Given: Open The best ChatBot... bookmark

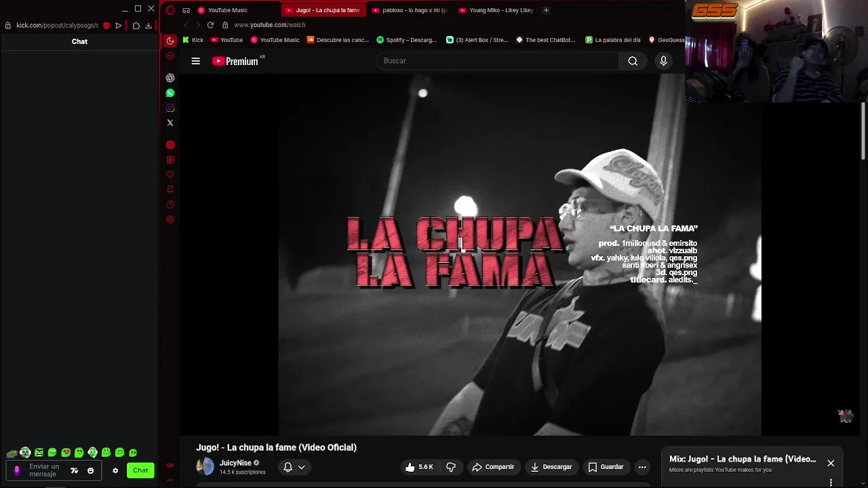Looking at the screenshot, I should tap(546, 40).
